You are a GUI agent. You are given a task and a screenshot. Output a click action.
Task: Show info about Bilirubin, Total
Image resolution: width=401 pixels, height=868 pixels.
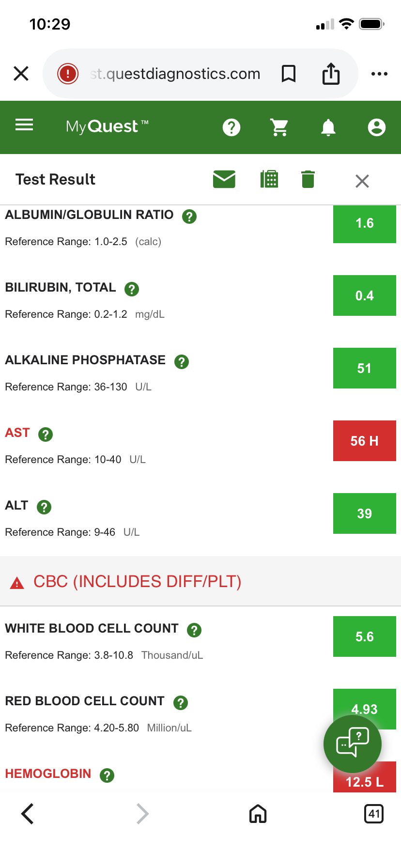point(132,289)
